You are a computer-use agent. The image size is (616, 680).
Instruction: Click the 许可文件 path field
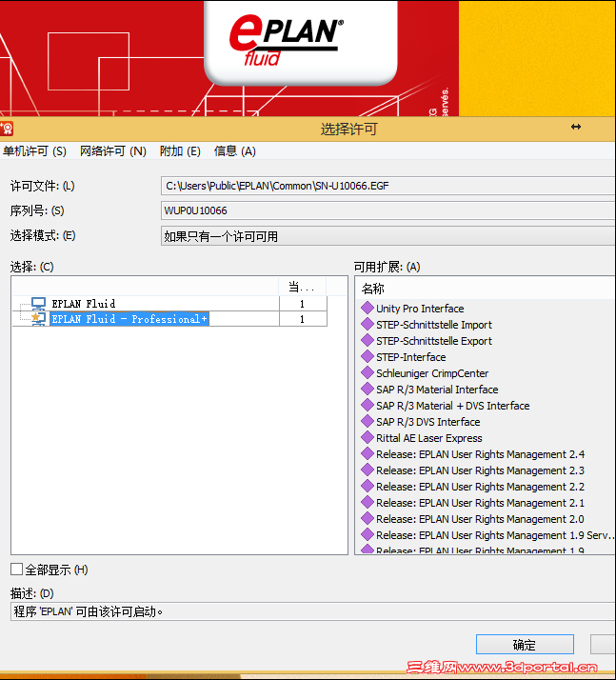[x=388, y=186]
